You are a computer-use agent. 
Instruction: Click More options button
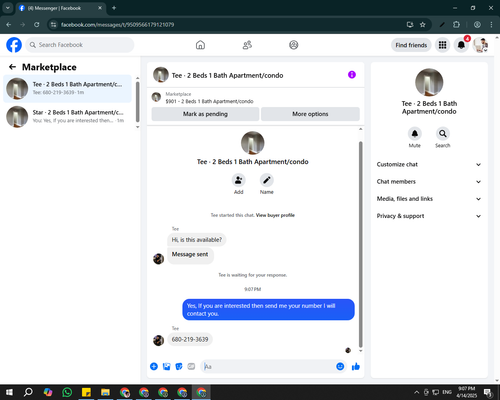[x=310, y=114]
